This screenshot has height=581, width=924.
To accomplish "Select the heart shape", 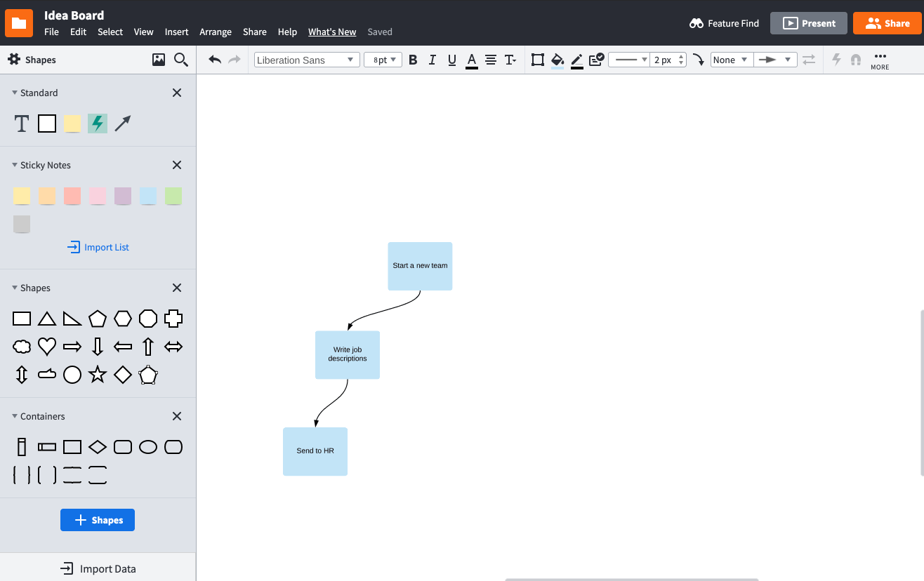I will click(47, 346).
